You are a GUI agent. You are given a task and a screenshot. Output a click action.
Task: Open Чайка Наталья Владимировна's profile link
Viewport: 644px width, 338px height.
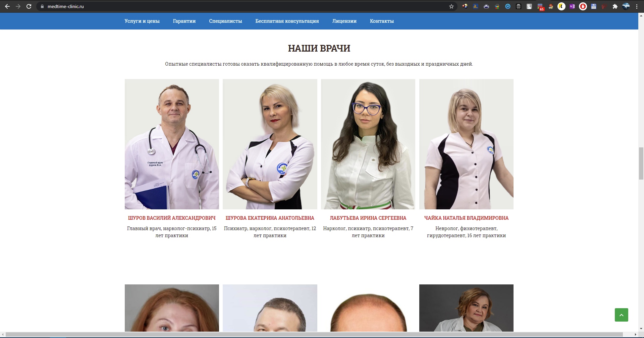[466, 218]
